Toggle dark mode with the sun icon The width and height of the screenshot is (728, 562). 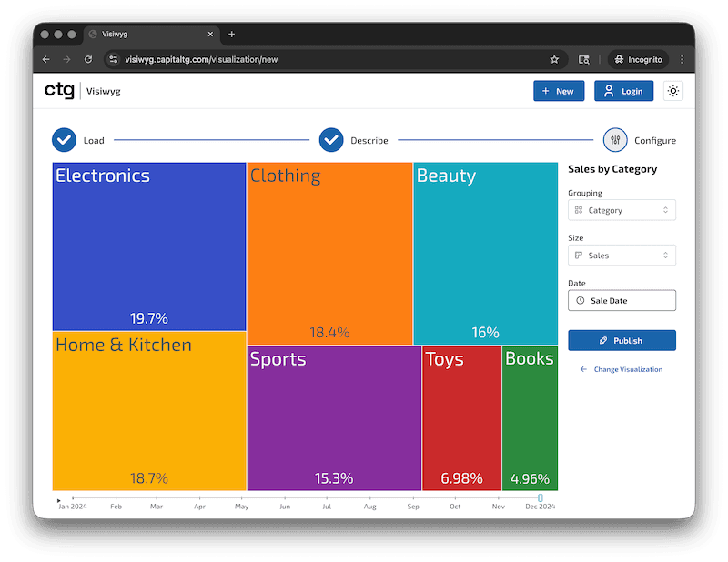pyautogui.click(x=672, y=91)
